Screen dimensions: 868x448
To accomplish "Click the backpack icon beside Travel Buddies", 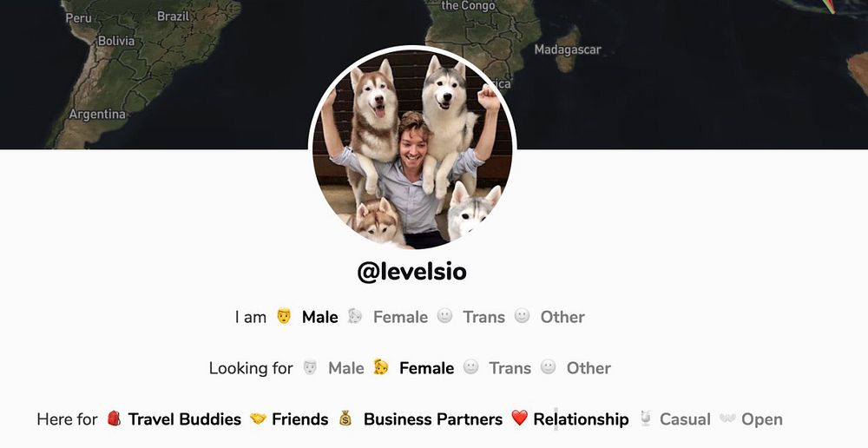I will click(114, 418).
